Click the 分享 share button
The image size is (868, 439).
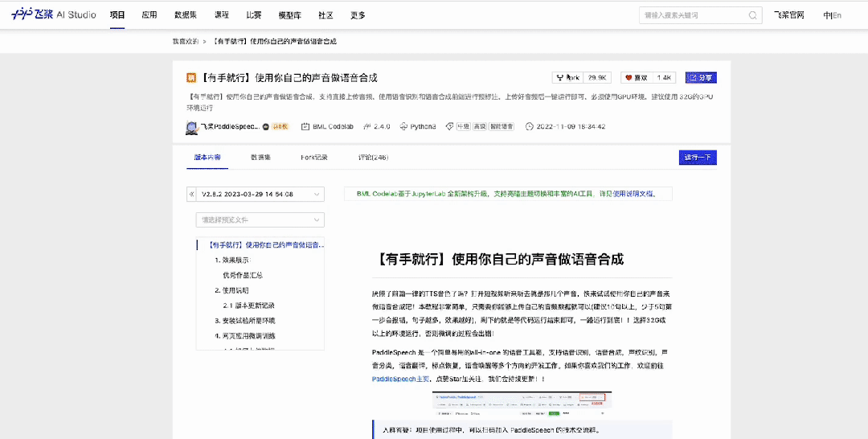tap(702, 78)
